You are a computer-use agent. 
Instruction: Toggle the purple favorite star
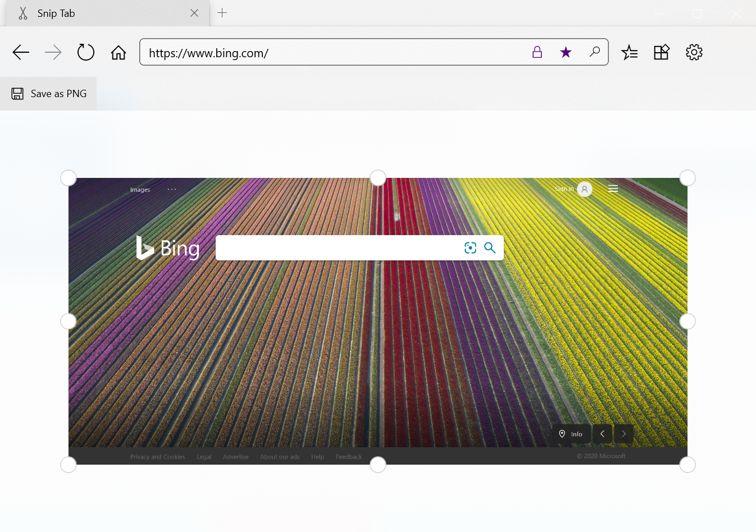(566, 52)
